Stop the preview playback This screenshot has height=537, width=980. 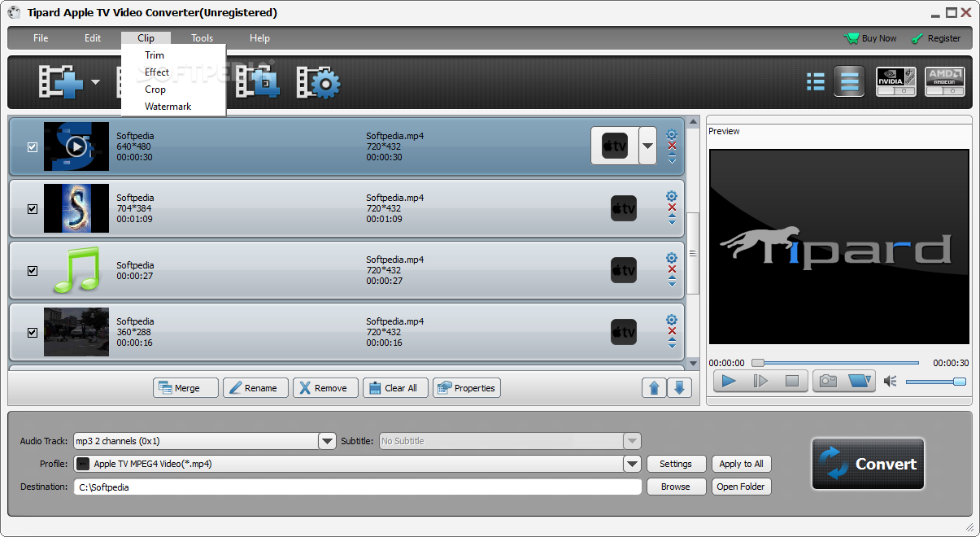pos(791,381)
